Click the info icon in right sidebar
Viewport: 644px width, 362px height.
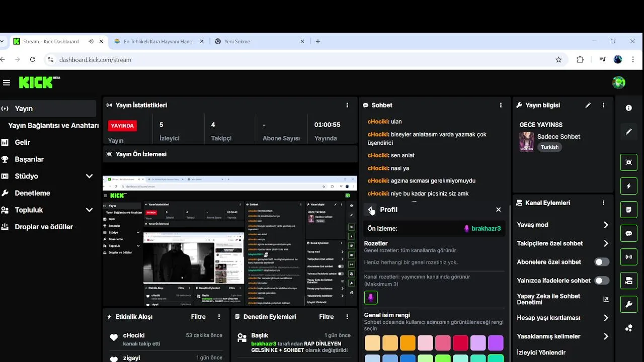[x=629, y=108]
